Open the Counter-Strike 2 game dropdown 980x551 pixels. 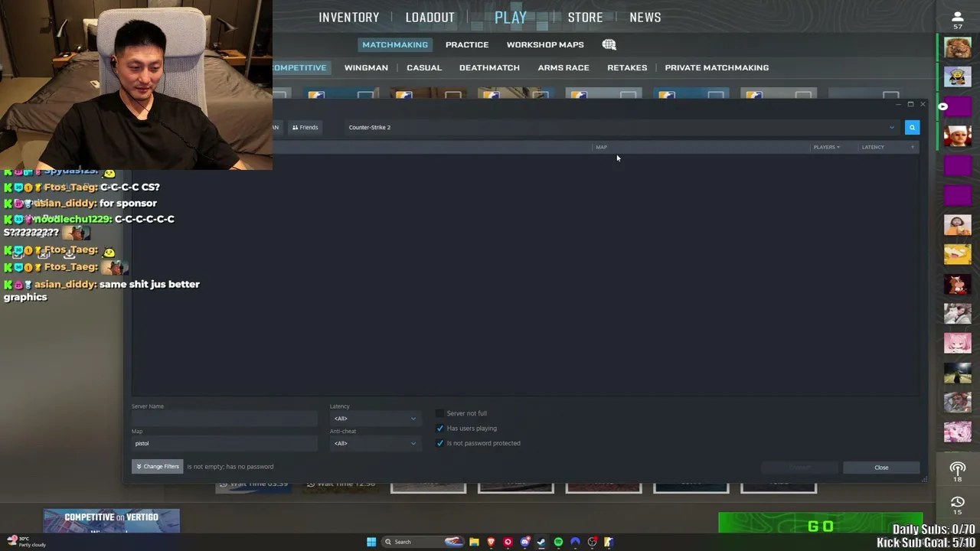[622, 127]
